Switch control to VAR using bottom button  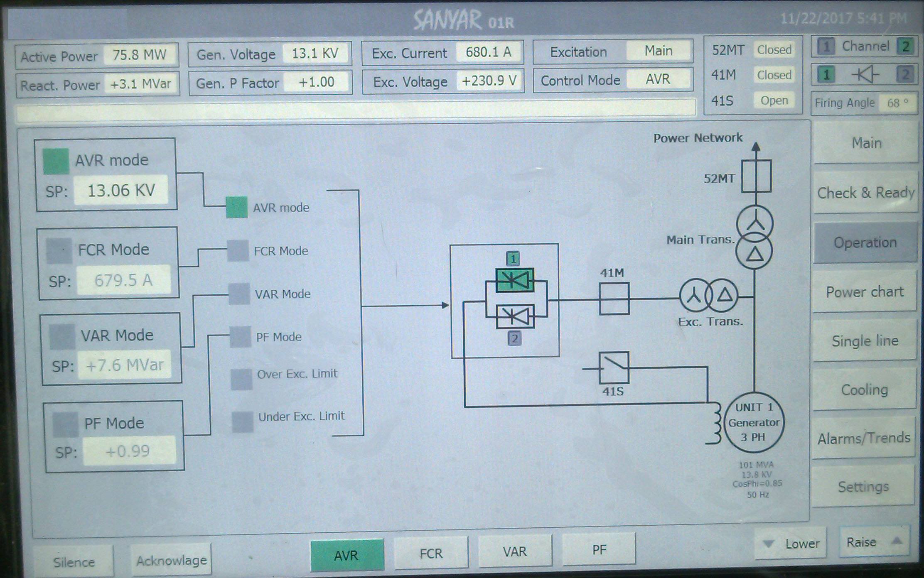pyautogui.click(x=515, y=551)
